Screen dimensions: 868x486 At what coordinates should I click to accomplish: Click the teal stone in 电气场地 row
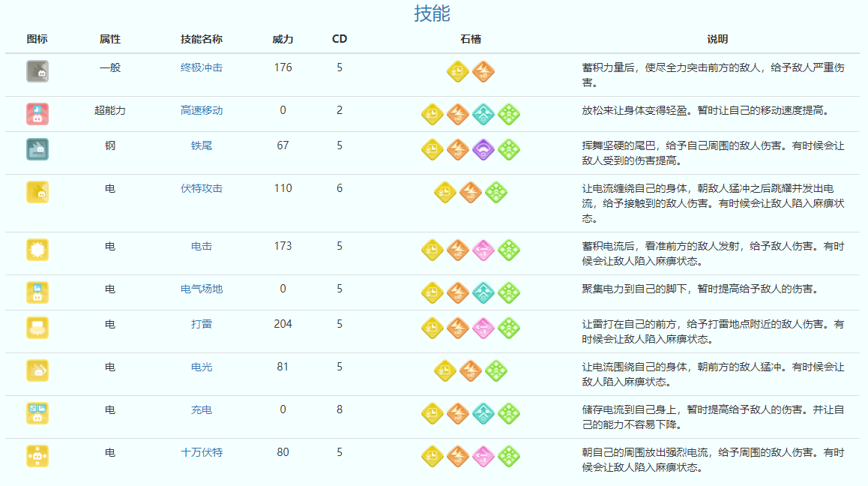pyautogui.click(x=483, y=292)
